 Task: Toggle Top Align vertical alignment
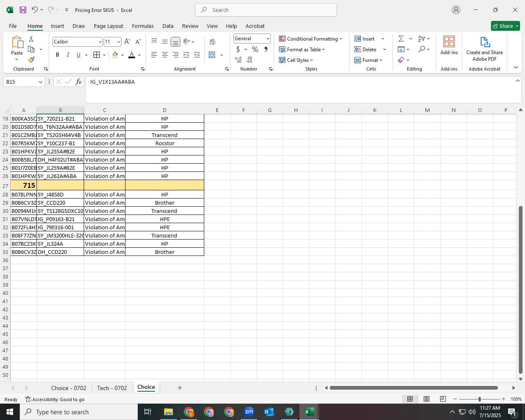pos(154,41)
